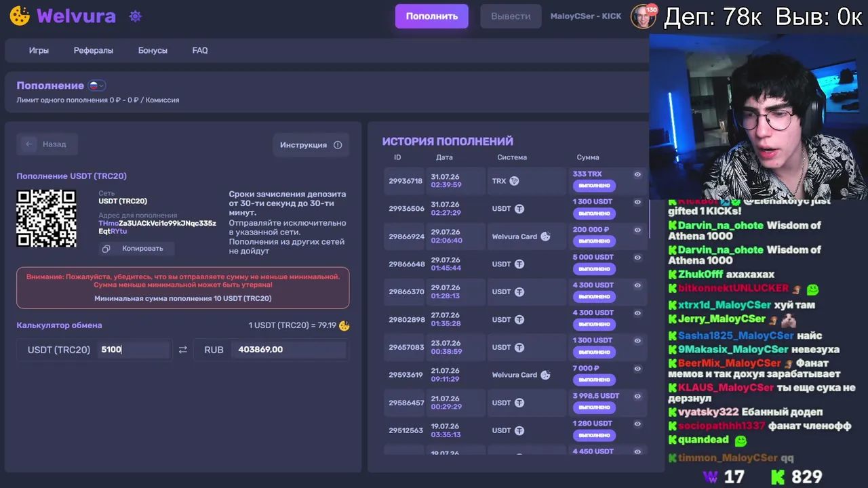Click the ИСТОРИЯ ПОПОЛНЕНИЙ heading

pyautogui.click(x=448, y=142)
